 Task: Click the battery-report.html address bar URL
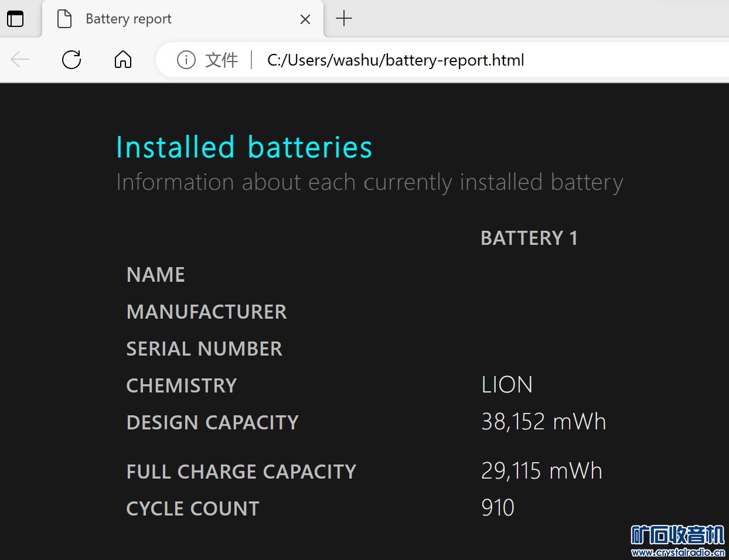(396, 60)
